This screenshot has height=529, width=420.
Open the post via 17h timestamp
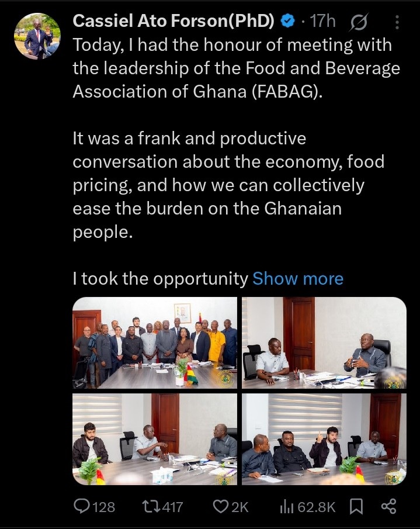[323, 22]
